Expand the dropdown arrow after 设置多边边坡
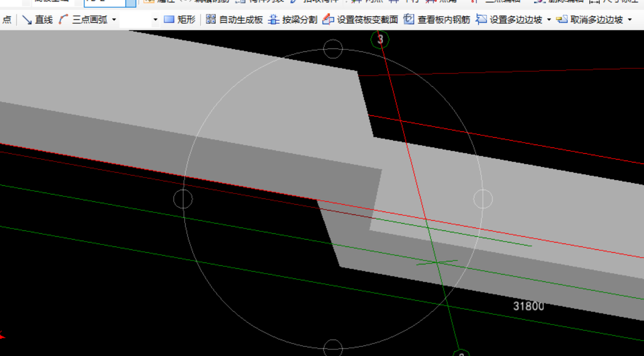The height and width of the screenshot is (356, 644). coord(549,20)
